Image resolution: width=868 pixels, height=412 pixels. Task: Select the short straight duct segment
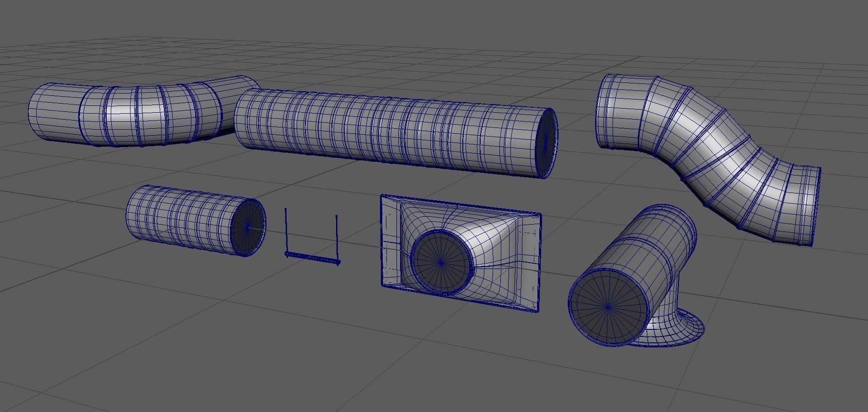tap(196, 220)
